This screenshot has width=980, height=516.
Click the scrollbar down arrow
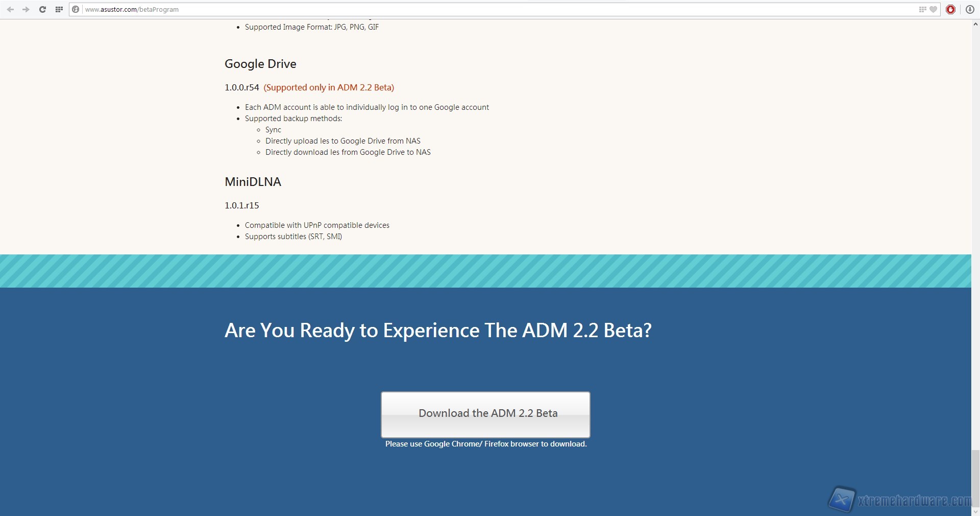tap(975, 511)
